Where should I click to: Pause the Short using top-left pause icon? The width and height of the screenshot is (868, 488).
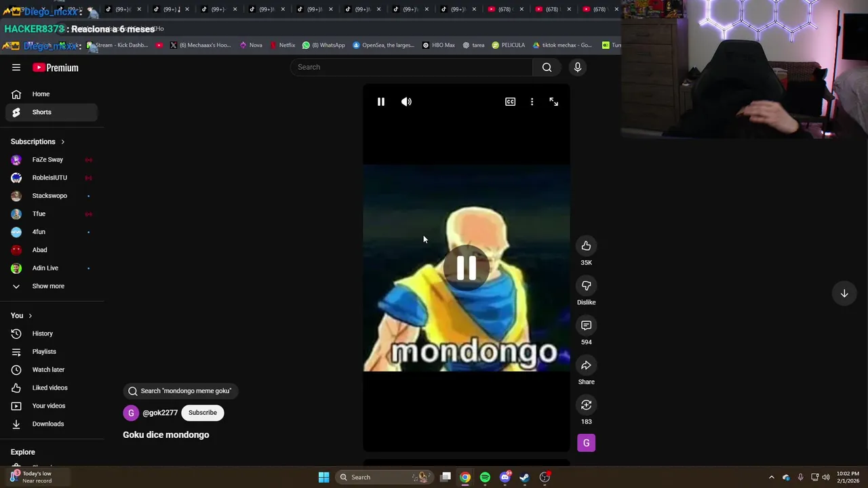coord(381,102)
